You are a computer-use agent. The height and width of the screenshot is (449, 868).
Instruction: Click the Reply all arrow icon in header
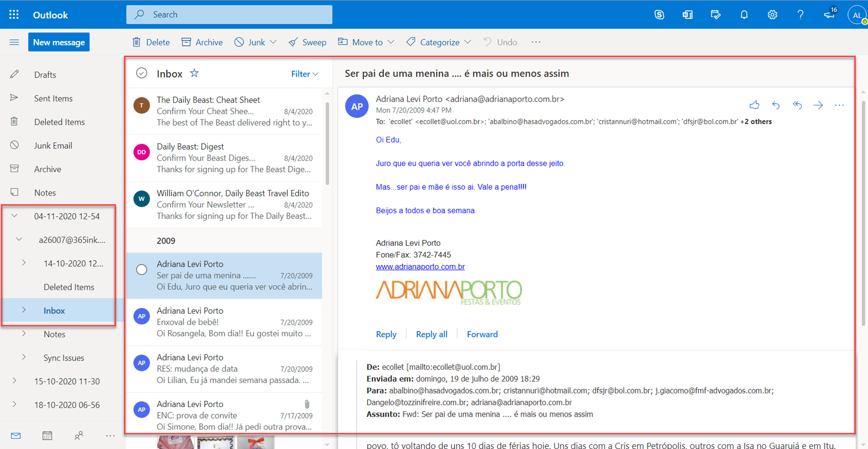click(x=797, y=105)
